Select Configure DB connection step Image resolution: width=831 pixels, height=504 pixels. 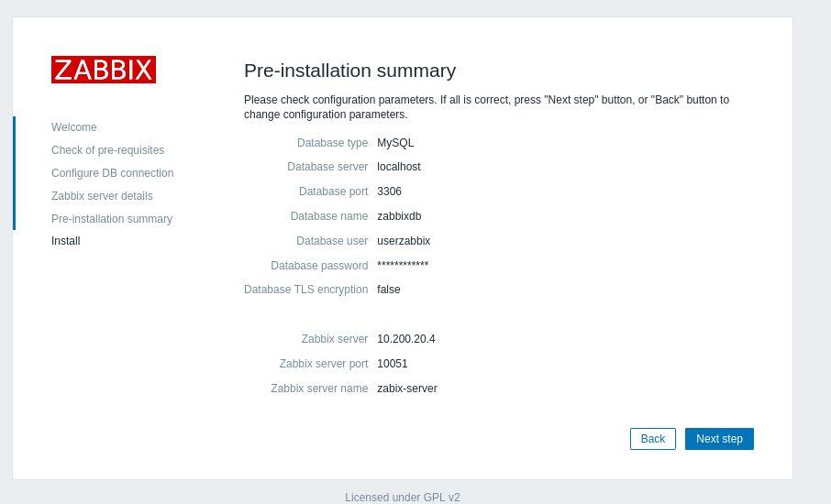tap(112, 173)
